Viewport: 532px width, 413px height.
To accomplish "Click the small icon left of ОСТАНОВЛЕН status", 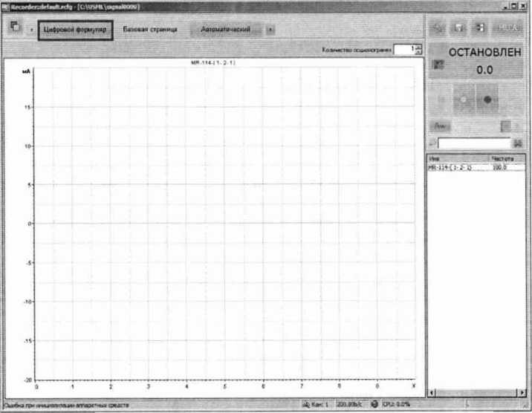I will pyautogui.click(x=438, y=65).
